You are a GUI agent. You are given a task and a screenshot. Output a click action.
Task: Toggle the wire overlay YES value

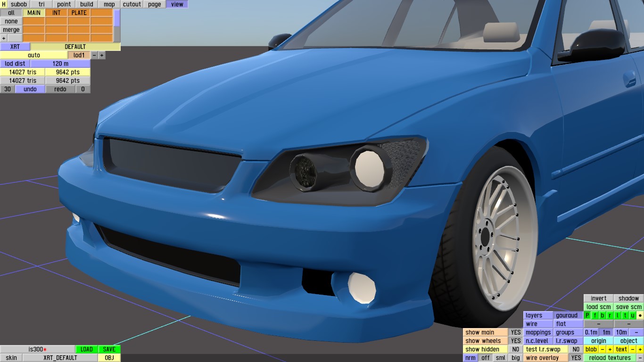coord(576,358)
